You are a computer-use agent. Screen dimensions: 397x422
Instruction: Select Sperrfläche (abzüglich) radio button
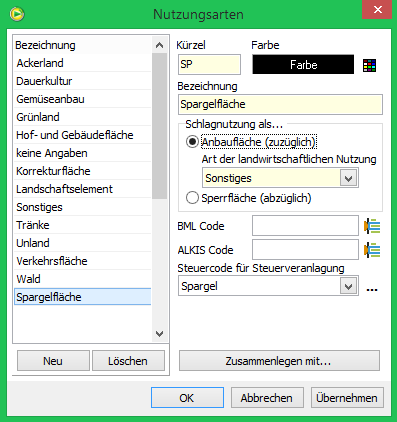192,198
